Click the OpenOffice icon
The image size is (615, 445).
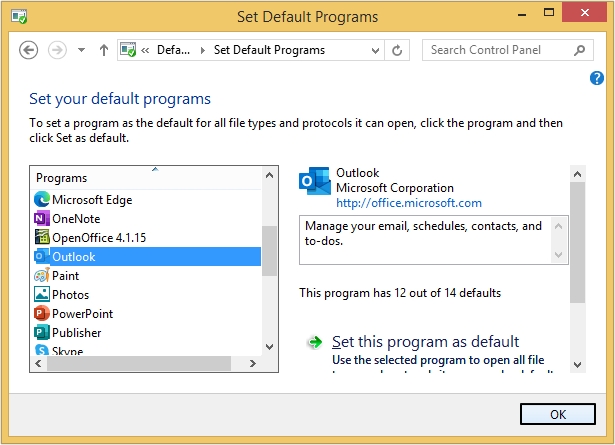42,237
